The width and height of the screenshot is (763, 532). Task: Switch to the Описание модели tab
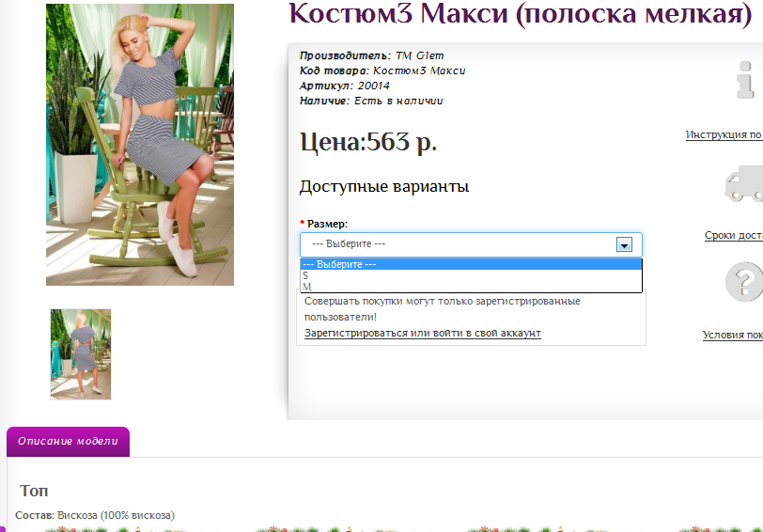click(x=68, y=442)
